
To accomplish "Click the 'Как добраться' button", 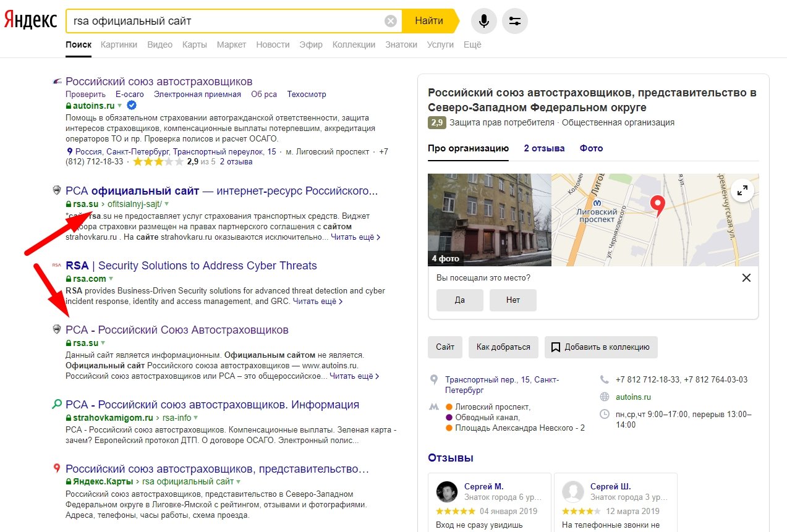I will (503, 347).
